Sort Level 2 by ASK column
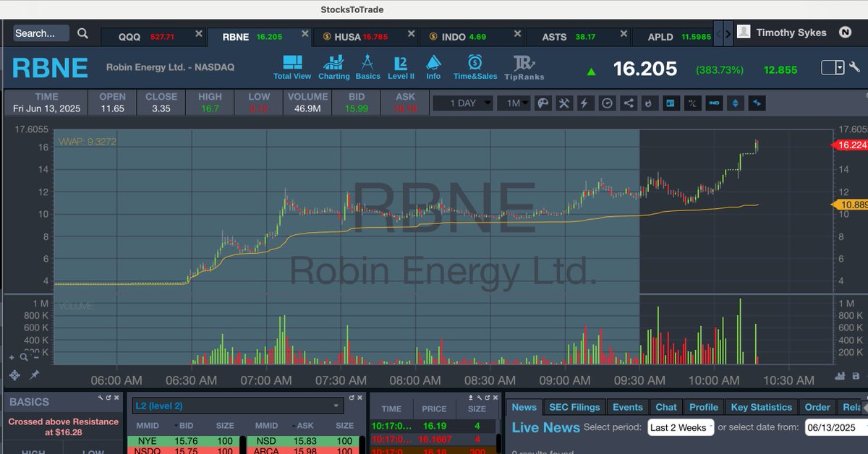The width and height of the screenshot is (868, 454). 304,426
